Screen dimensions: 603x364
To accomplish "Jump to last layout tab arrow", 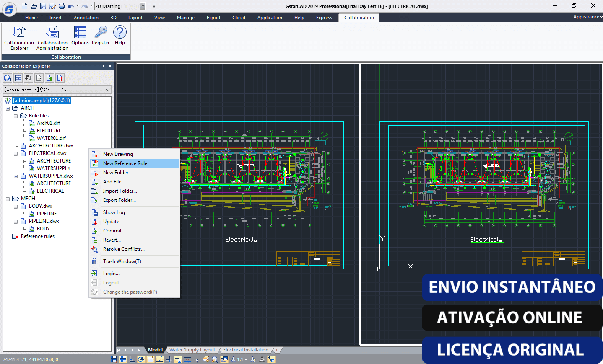I will pos(139,350).
